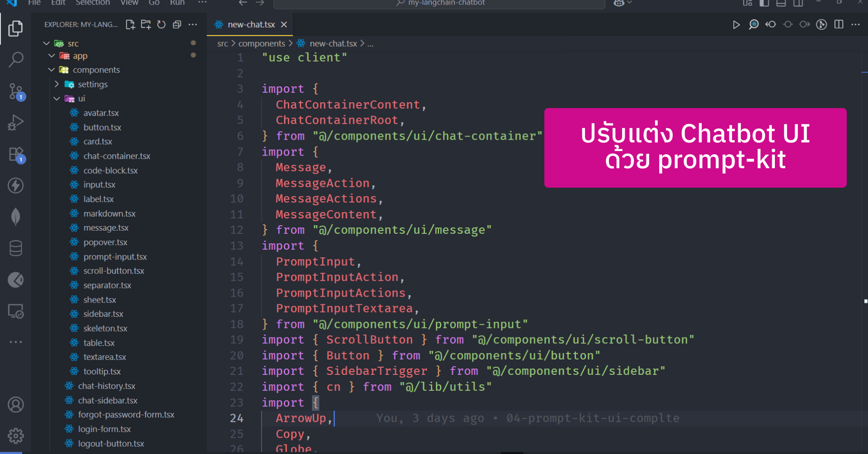Image resolution: width=868 pixels, height=454 pixels.
Task: Go to previous change arrow icon
Action: pyautogui.click(x=770, y=24)
